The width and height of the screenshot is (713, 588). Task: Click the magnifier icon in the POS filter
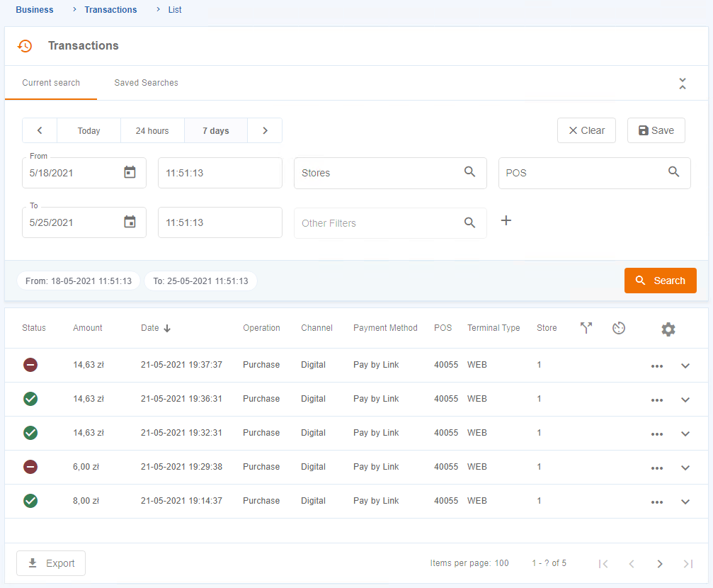[673, 172]
